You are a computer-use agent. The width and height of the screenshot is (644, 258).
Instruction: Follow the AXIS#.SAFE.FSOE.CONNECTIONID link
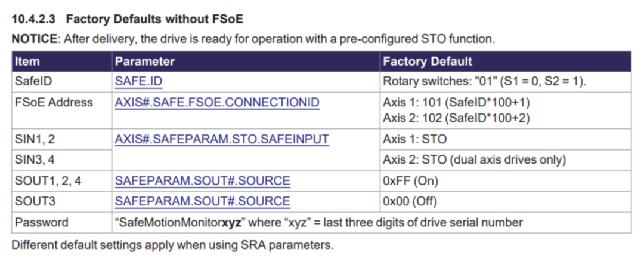coord(217,102)
